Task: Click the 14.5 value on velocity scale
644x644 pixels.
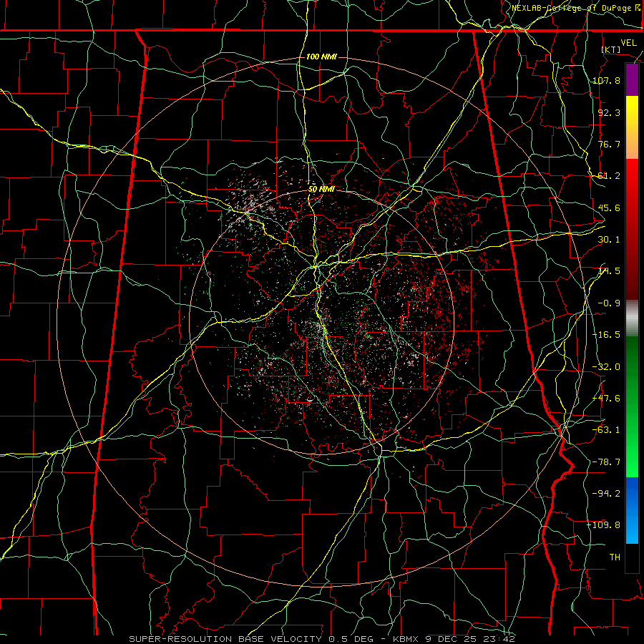Action: tap(609, 271)
